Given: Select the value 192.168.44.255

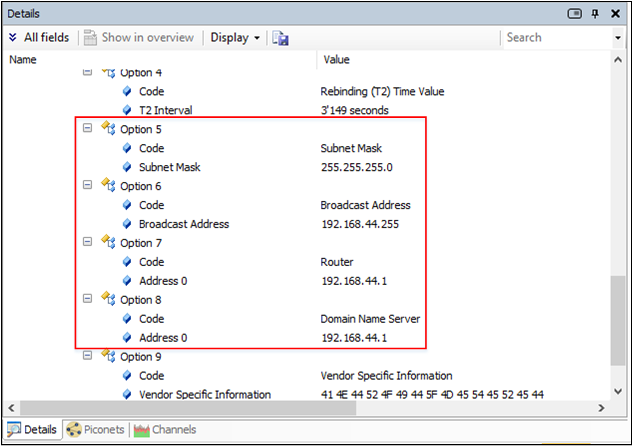Looking at the screenshot, I should (x=360, y=224).
